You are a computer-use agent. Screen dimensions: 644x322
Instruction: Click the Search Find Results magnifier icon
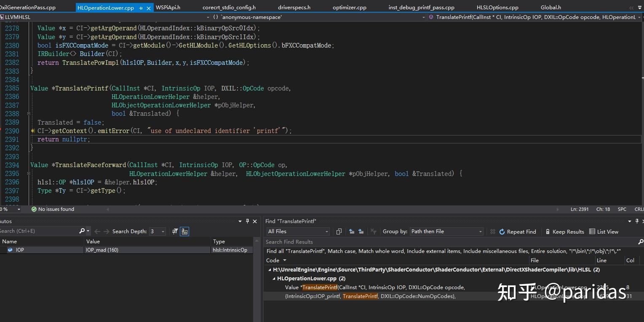[641, 242]
